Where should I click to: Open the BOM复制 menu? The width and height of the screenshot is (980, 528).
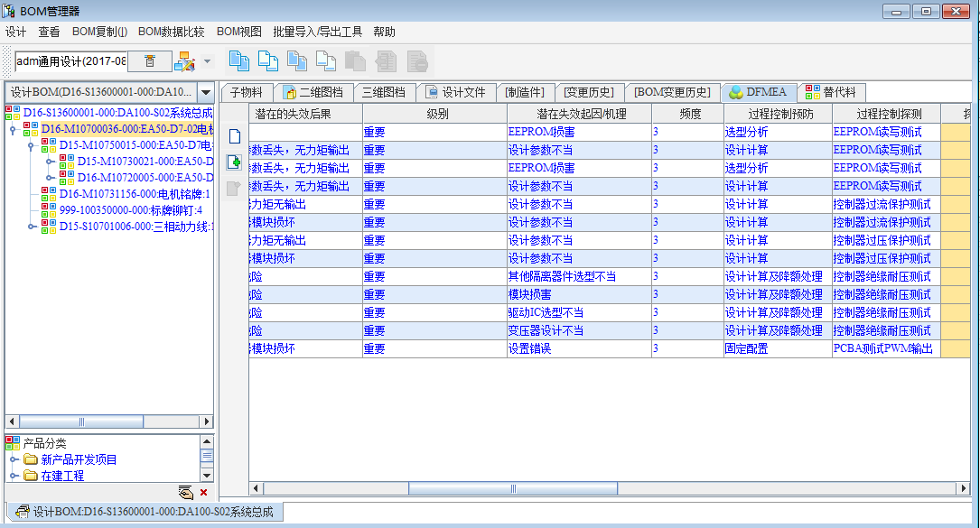(99, 32)
